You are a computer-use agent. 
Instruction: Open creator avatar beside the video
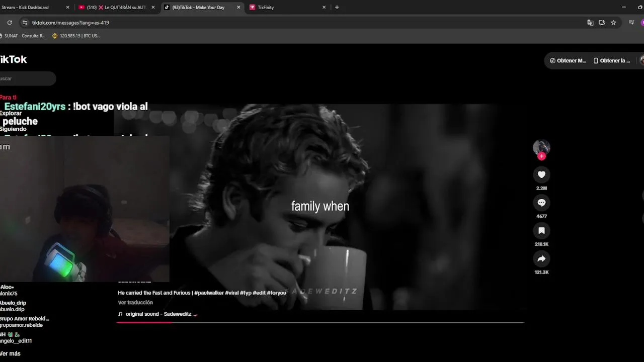pyautogui.click(x=541, y=147)
